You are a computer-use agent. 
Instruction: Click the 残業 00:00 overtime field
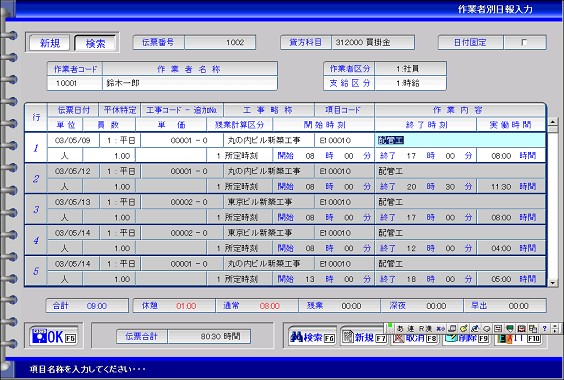click(339, 306)
